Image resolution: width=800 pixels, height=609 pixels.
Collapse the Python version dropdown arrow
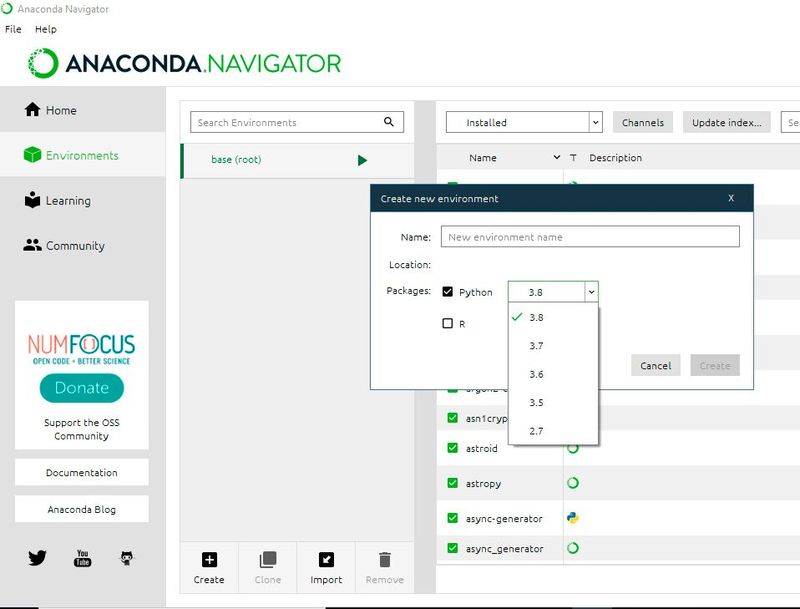(591, 292)
